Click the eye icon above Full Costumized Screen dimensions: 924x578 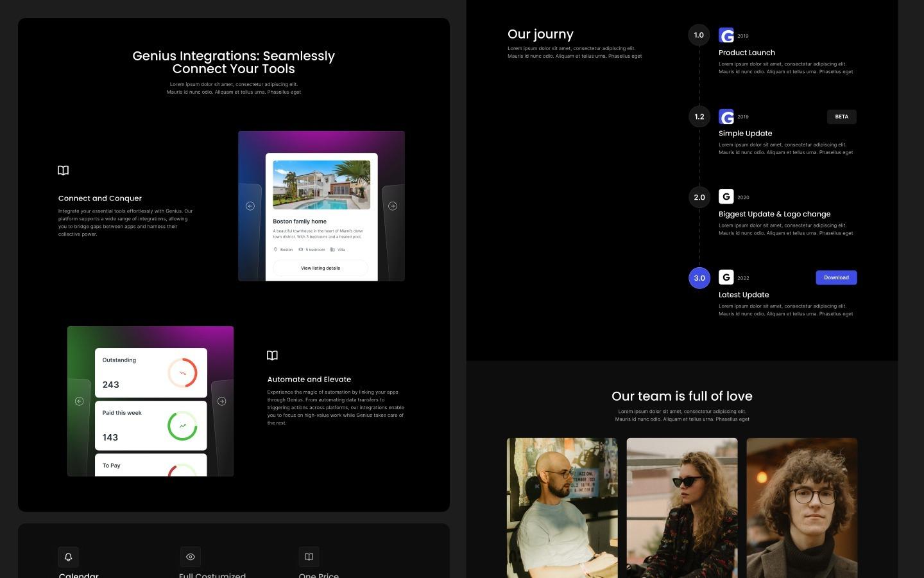190,557
